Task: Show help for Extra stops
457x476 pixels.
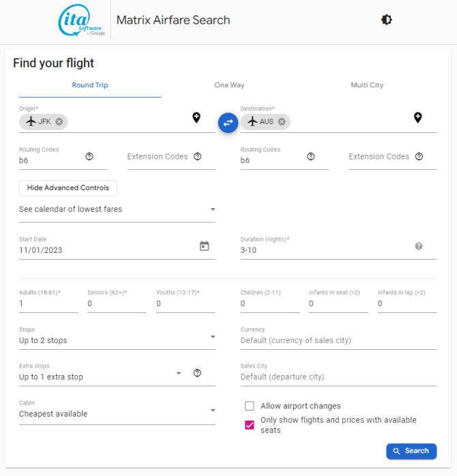Action: point(197,373)
